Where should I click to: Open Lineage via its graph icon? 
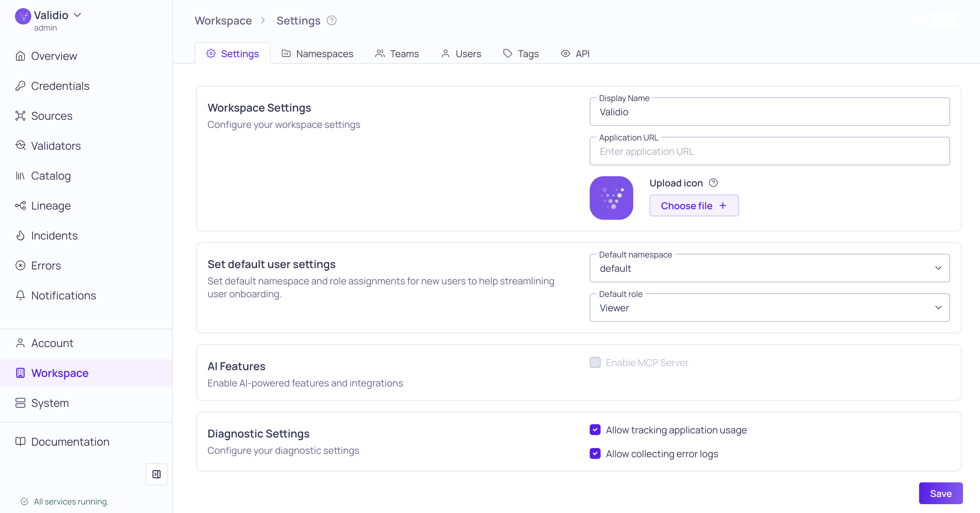[x=20, y=206]
